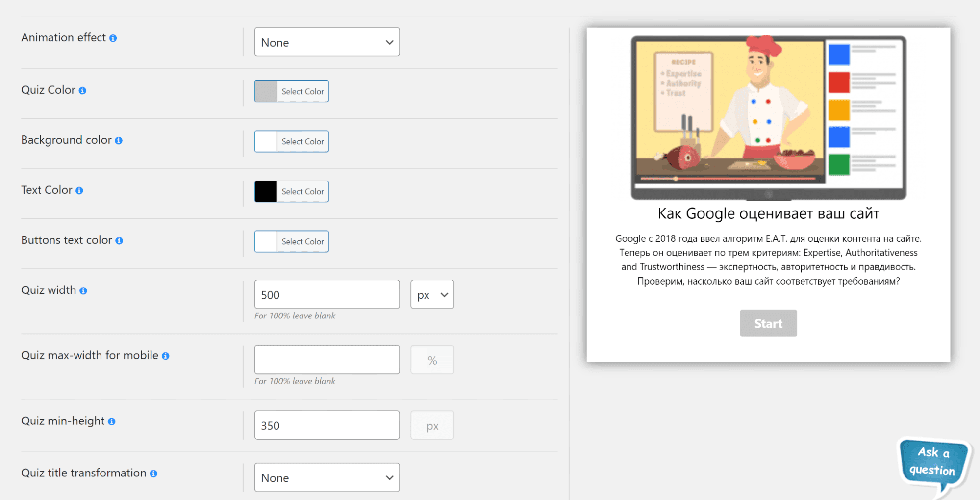
Task: Click the Quiz width info icon
Action: point(83,291)
